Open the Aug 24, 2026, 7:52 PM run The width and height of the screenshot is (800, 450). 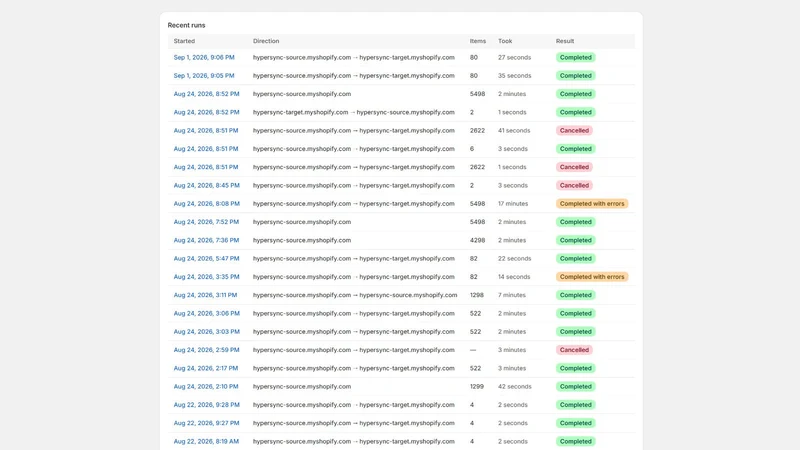pyautogui.click(x=206, y=222)
